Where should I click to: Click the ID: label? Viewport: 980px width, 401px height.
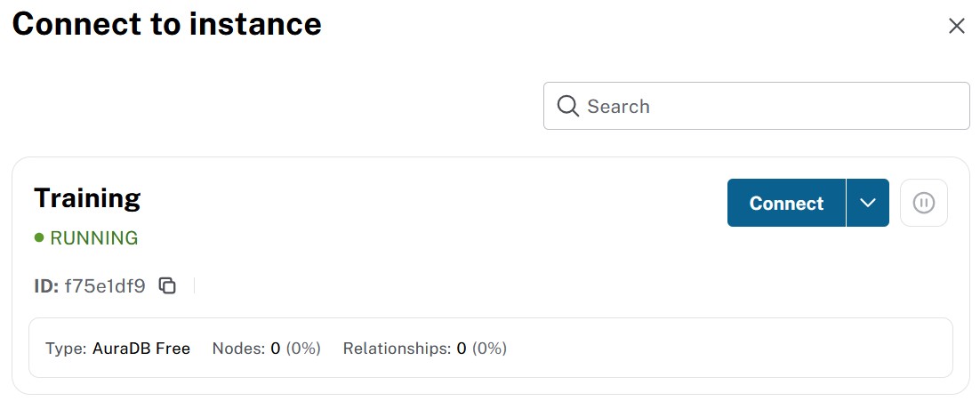(x=46, y=286)
